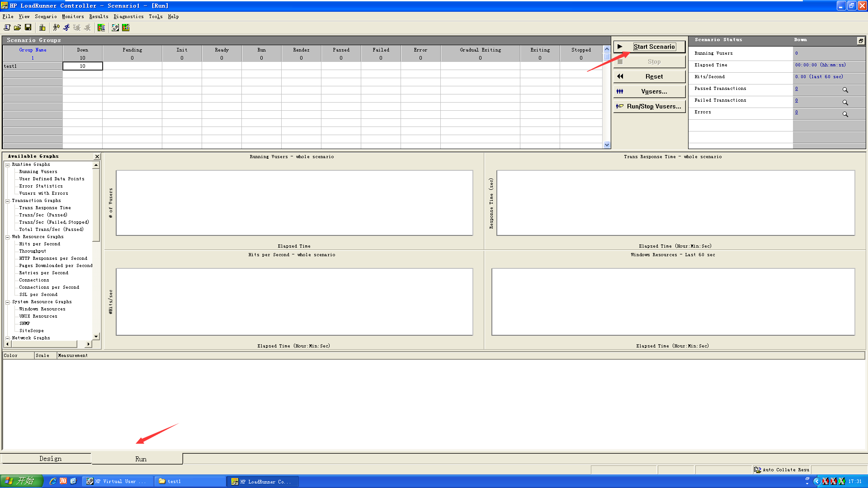Collapse the Runtime Graphs tree node

click(x=8, y=165)
